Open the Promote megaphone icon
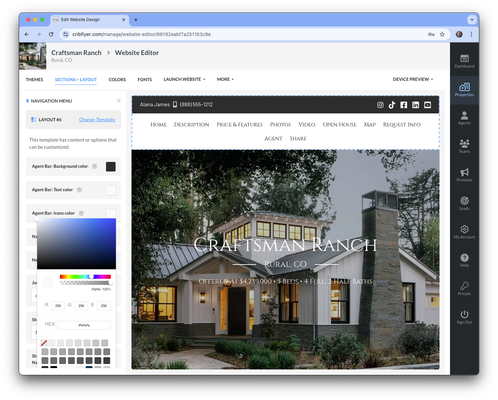This screenshot has width=498, height=400. 464,172
